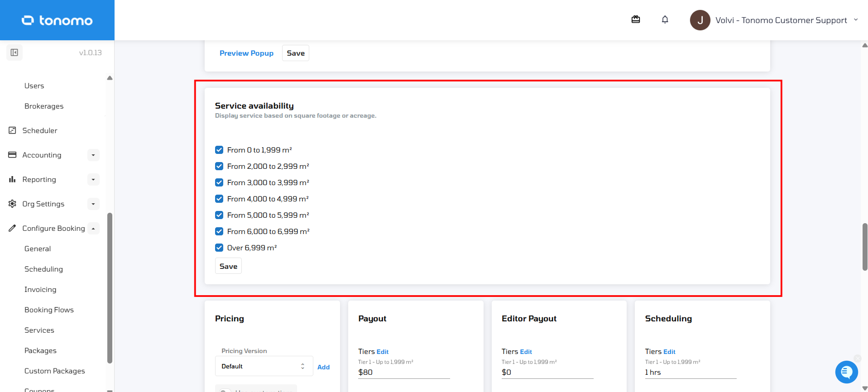
Task: Expand the Reporting submenu arrow
Action: click(93, 179)
